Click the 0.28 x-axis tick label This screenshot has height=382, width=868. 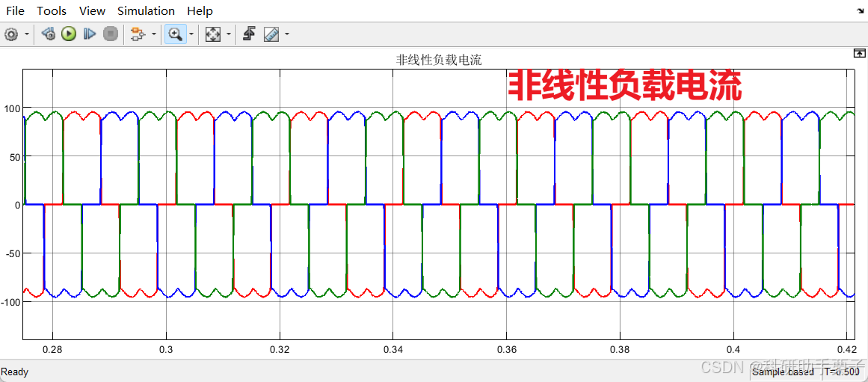[52, 350]
